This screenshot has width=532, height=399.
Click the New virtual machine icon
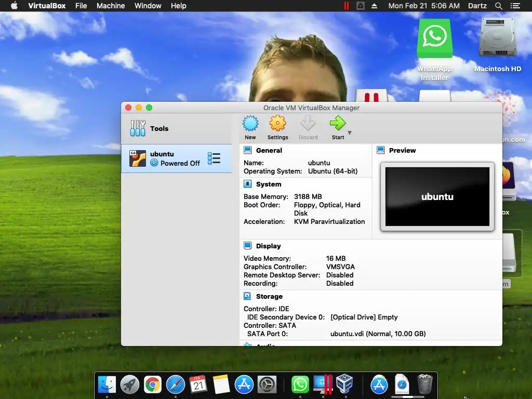[x=250, y=124]
